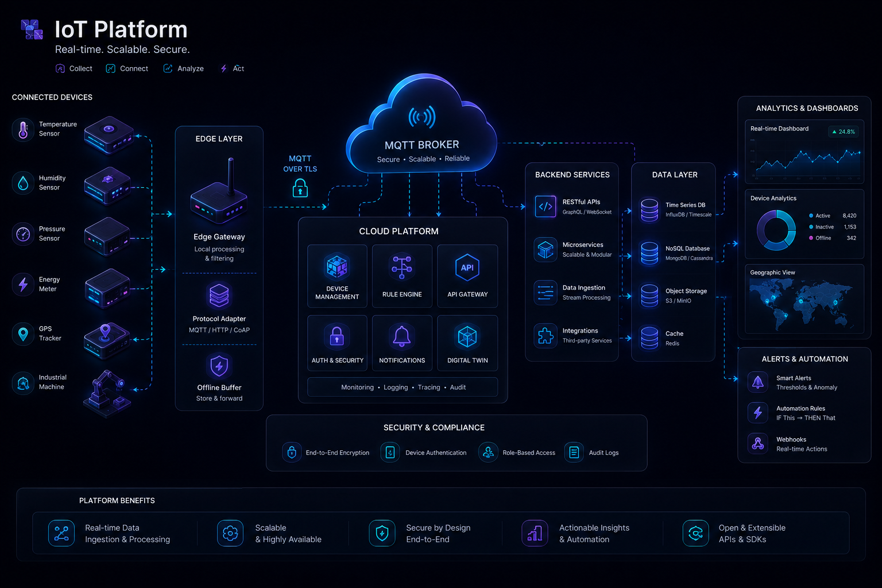Screen dimensions: 882x588
Task: Click the Temperature Sensor thermometer icon
Action: click(23, 130)
